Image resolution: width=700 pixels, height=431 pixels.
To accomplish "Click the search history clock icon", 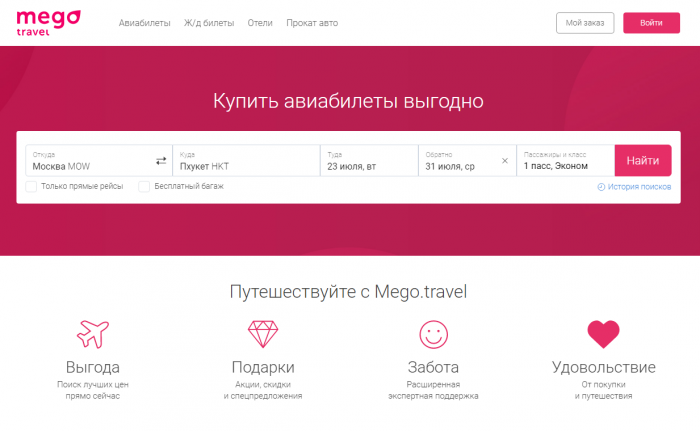I will pos(601,187).
